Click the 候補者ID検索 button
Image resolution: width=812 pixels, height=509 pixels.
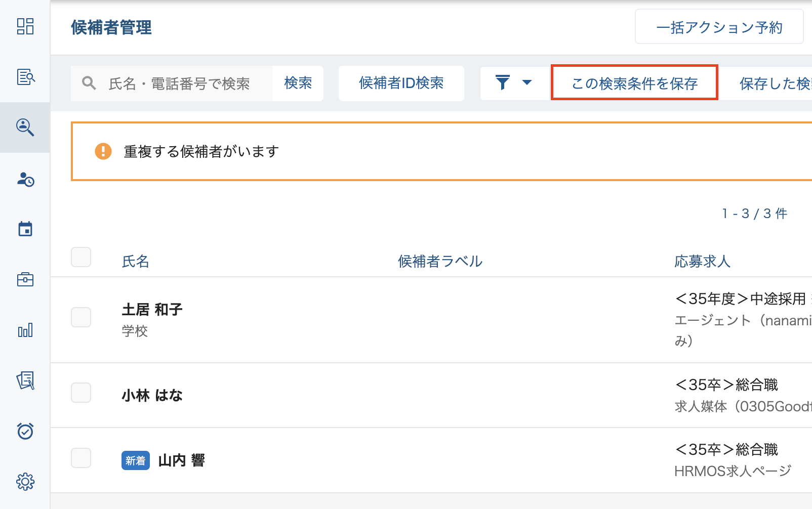pyautogui.click(x=401, y=83)
